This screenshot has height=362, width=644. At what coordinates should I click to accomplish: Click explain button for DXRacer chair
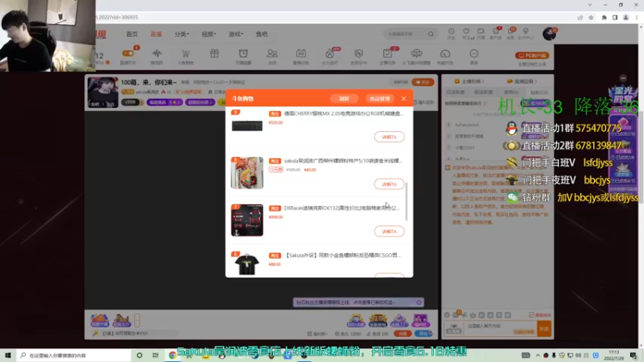coord(389,232)
